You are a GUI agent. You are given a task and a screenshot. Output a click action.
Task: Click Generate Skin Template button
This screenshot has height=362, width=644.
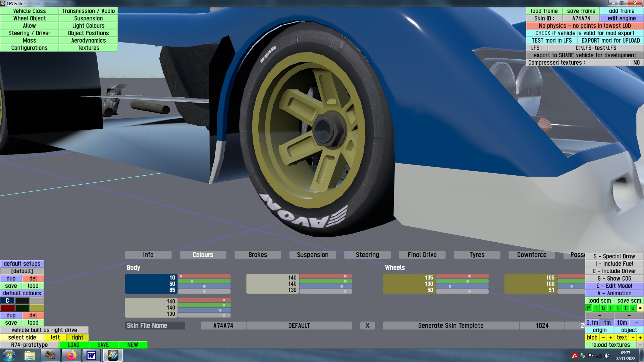(450, 325)
